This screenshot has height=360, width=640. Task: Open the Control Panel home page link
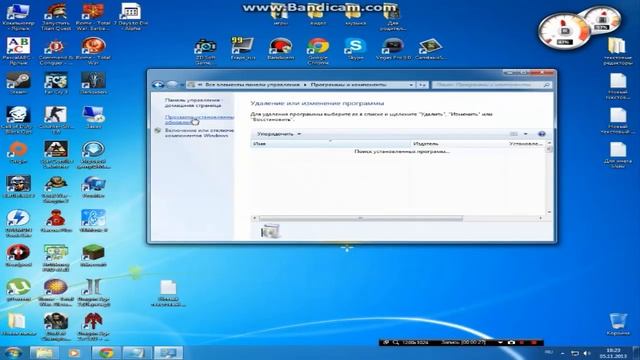click(193, 102)
